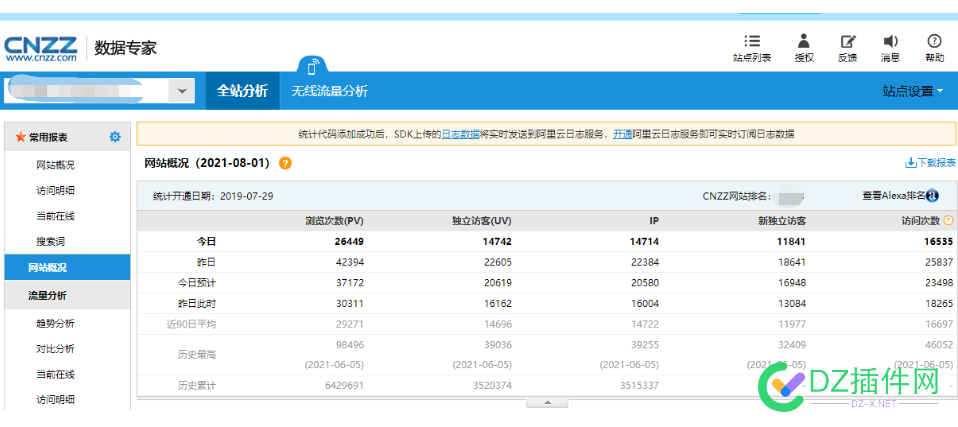Image resolution: width=958 pixels, height=427 pixels.
Task: Click the 今日 row label
Action: (206, 242)
